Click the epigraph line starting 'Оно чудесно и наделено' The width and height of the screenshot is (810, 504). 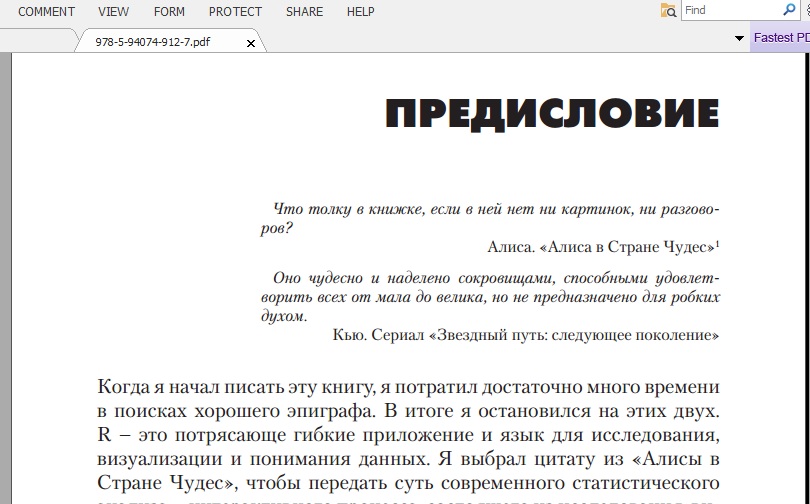click(x=496, y=278)
